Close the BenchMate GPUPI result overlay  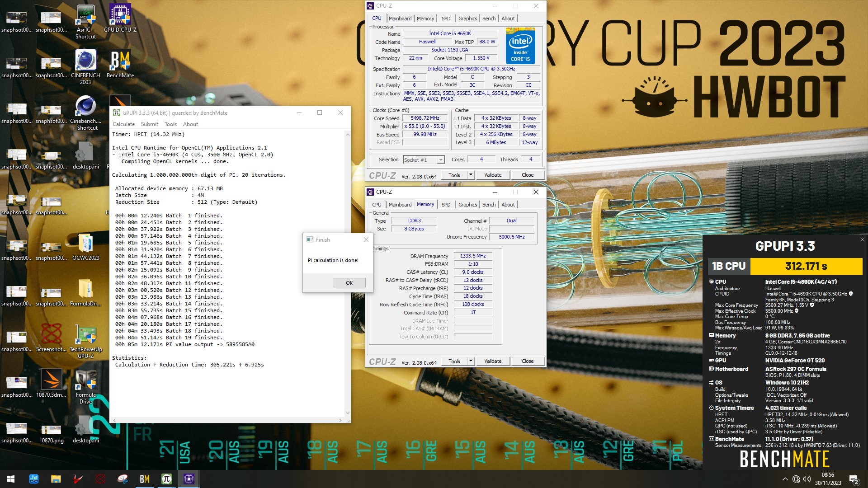point(862,239)
